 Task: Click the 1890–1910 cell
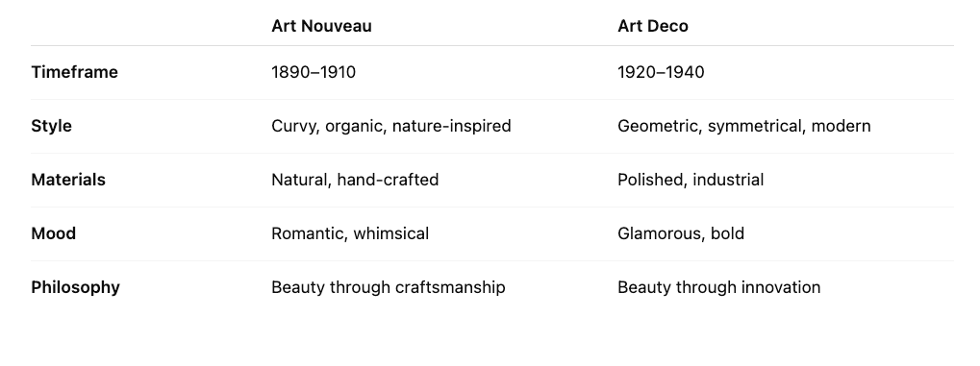click(x=314, y=72)
